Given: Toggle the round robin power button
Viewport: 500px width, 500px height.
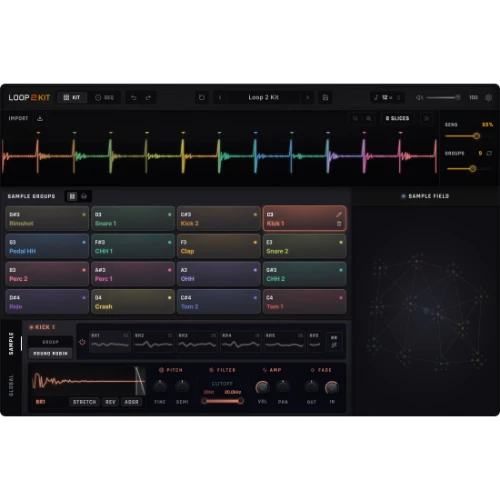Looking at the screenshot, I should (82, 342).
